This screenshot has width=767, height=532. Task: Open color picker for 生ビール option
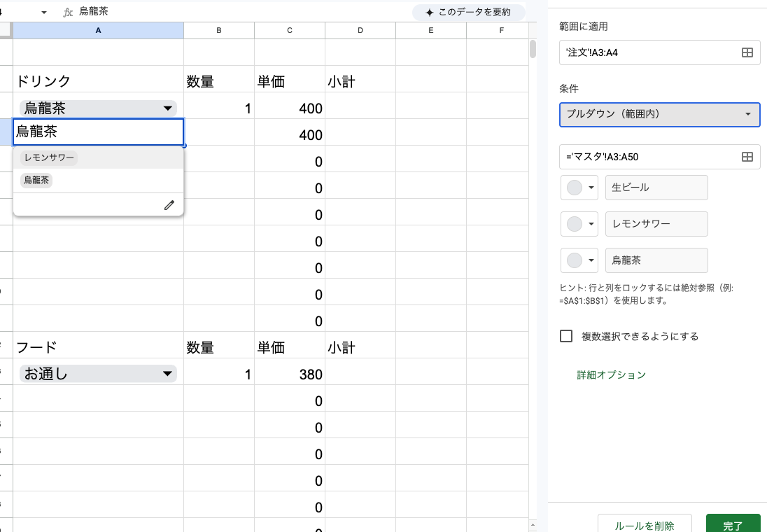[579, 188]
